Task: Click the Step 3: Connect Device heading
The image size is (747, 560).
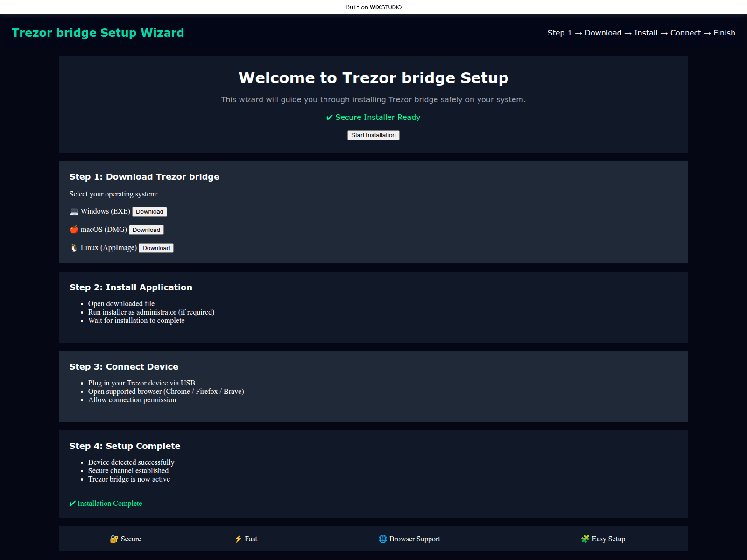Action: point(124,367)
